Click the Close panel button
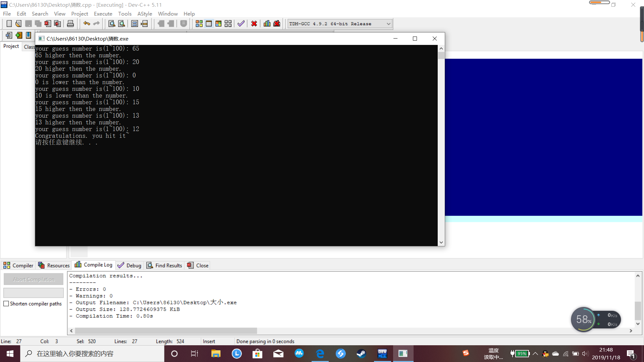 point(198,265)
